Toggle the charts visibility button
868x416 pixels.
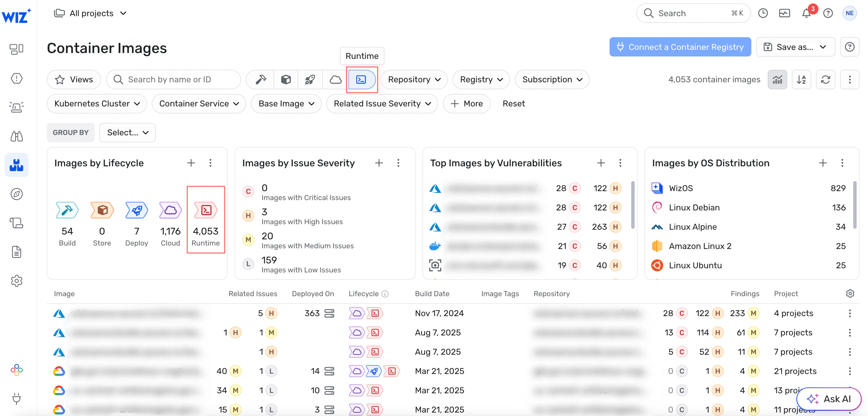coord(777,80)
